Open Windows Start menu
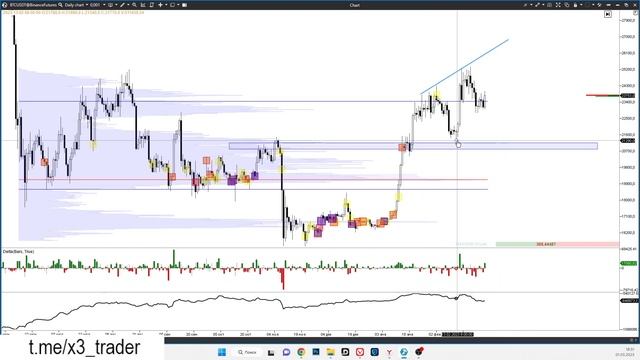Image resolution: width=640 pixels, height=360 pixels. pos(222,352)
